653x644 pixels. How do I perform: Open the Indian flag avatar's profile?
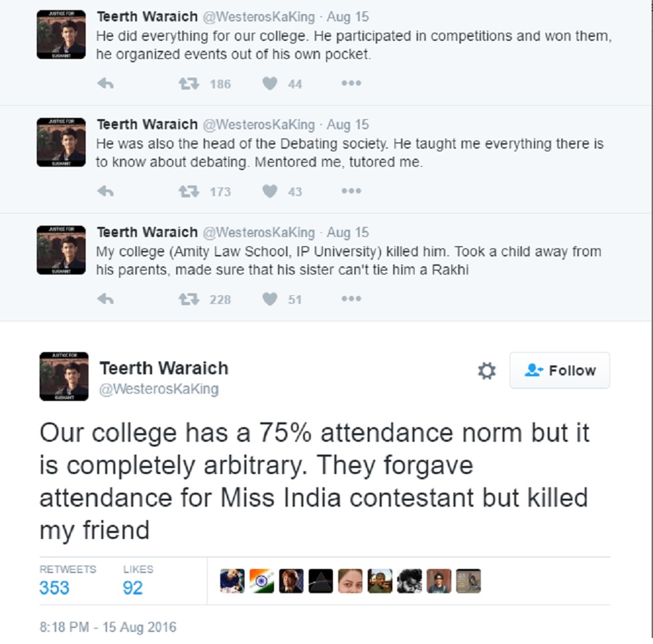pos(261,580)
